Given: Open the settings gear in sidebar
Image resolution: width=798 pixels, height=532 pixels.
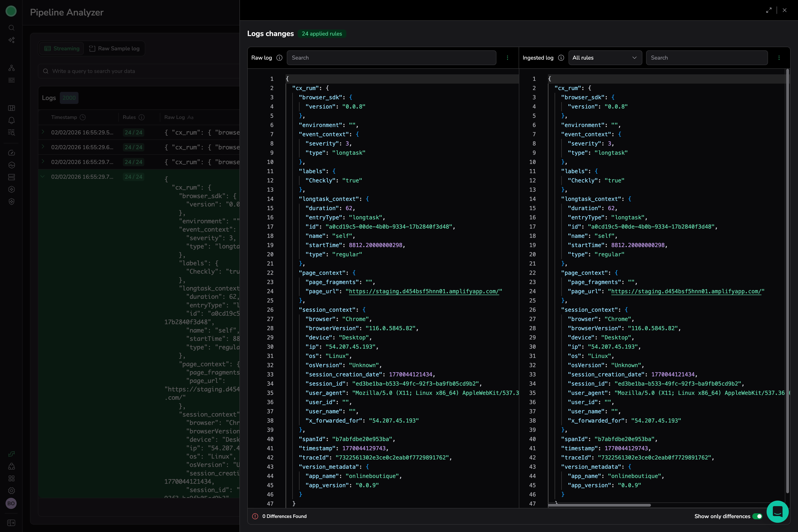Looking at the screenshot, I should pyautogui.click(x=11, y=491).
